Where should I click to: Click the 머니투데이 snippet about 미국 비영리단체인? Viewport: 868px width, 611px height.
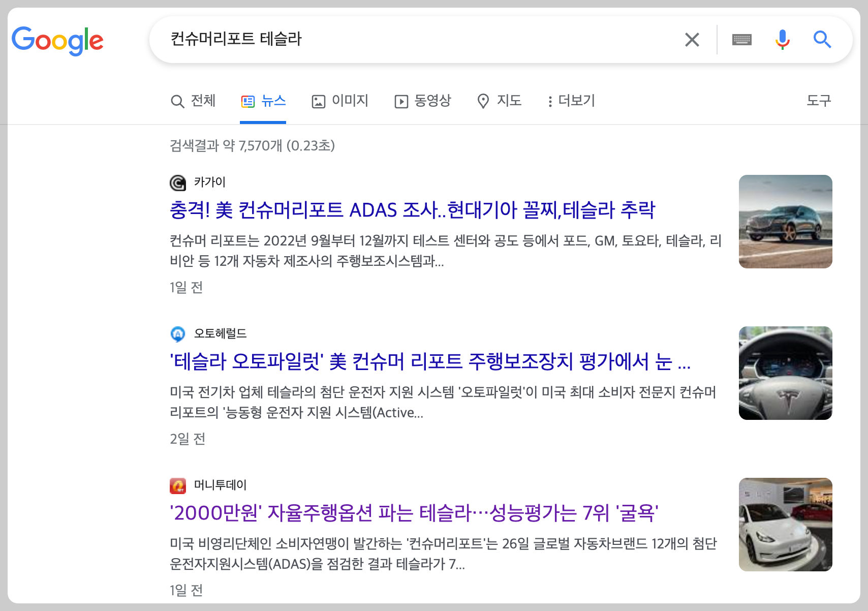point(443,554)
